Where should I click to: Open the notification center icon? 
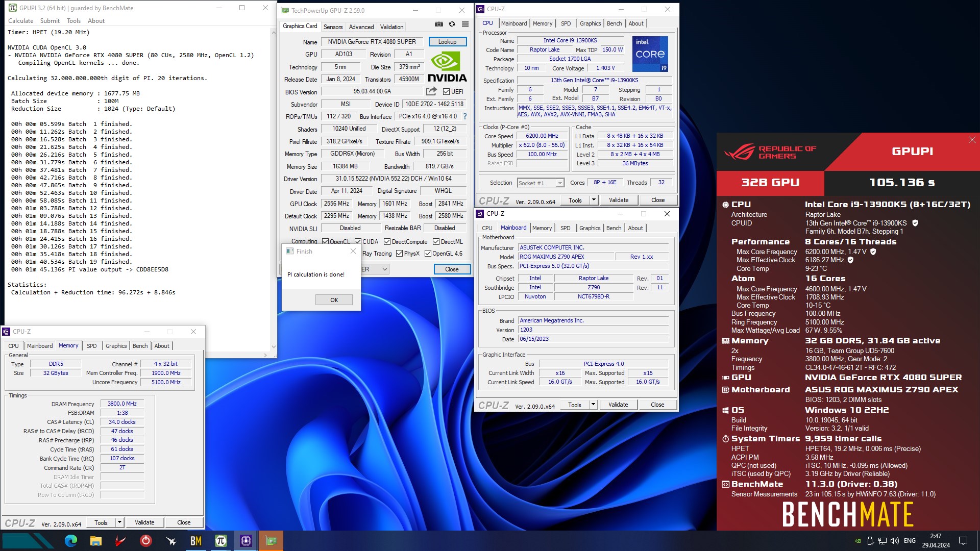tap(963, 541)
